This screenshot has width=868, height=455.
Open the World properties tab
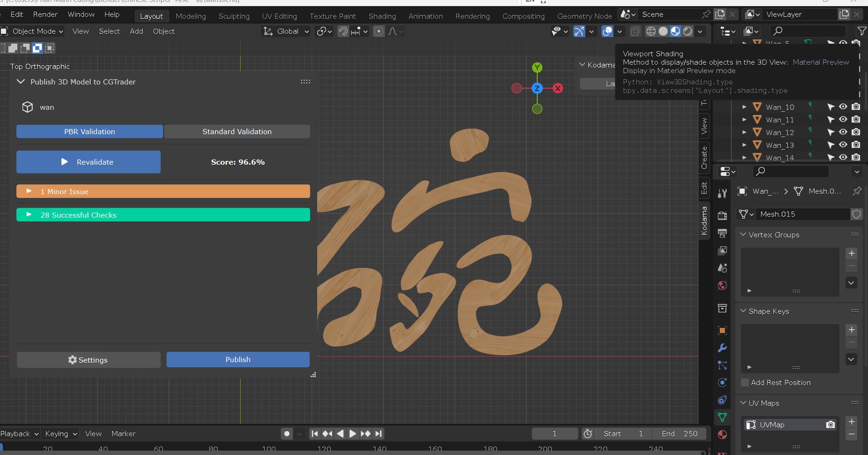pyautogui.click(x=723, y=285)
